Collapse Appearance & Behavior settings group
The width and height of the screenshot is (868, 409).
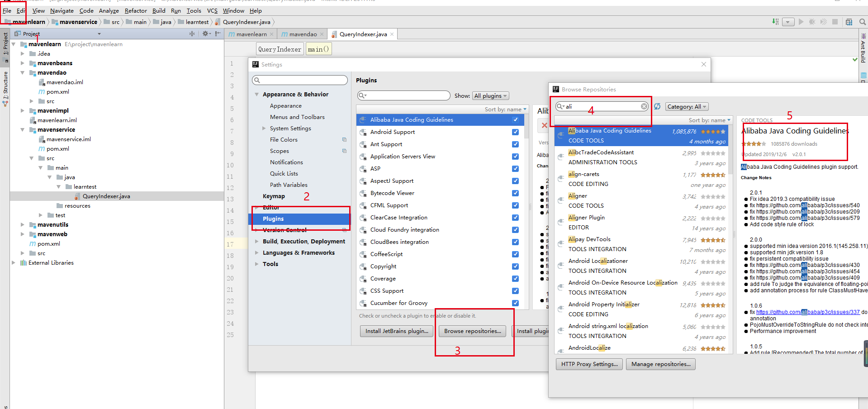point(256,94)
